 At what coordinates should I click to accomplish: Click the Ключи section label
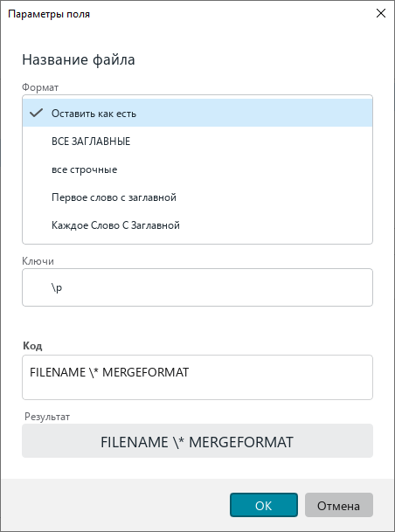click(x=38, y=261)
